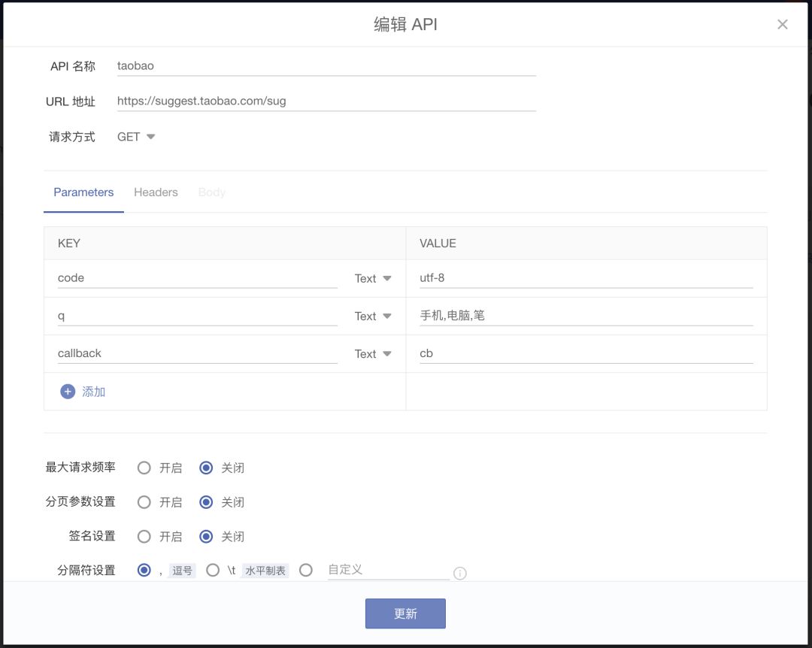The width and height of the screenshot is (812, 648).
Task: Open the Text type dropdown for callback
Action: [373, 354]
